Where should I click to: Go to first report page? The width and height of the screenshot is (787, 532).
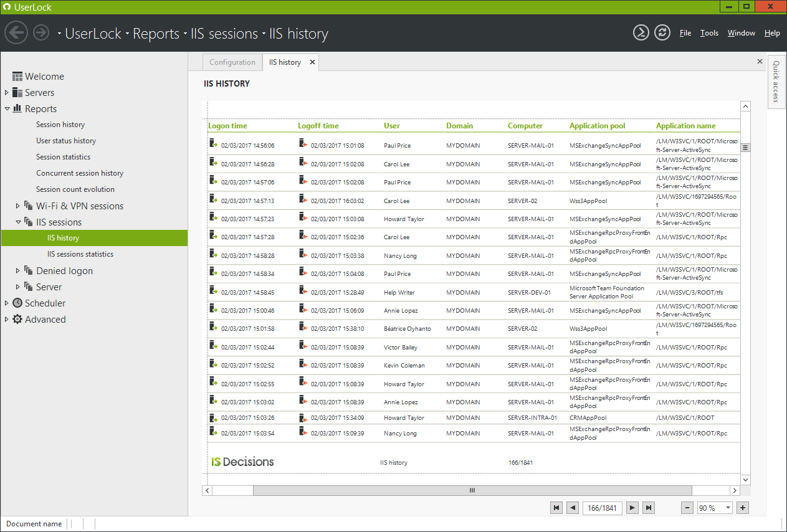(556, 508)
